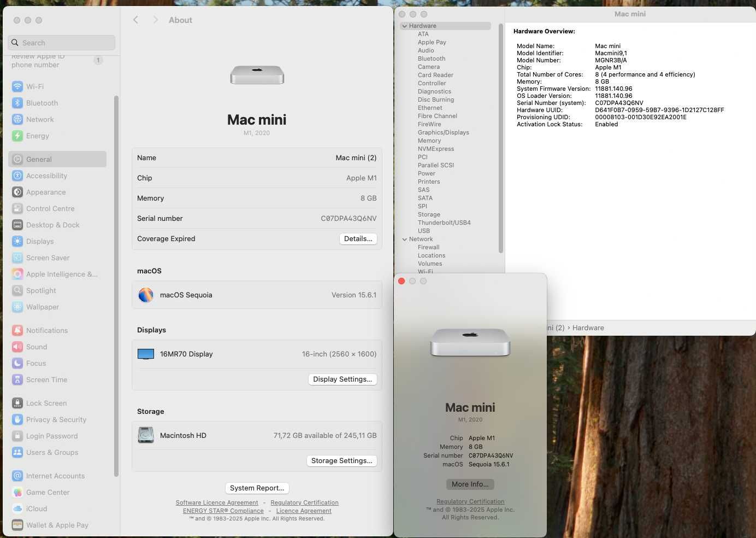Open Screen Saver icon

point(17,258)
